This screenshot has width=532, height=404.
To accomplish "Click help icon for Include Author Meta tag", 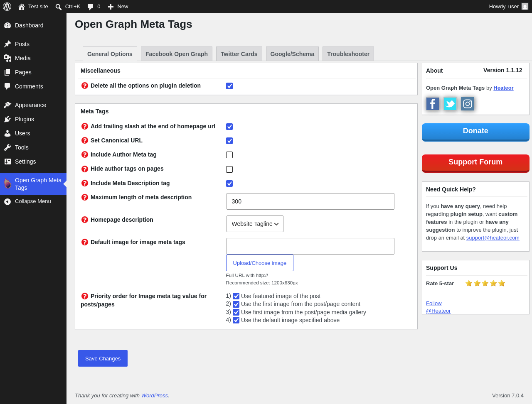I will pyautogui.click(x=85, y=154).
